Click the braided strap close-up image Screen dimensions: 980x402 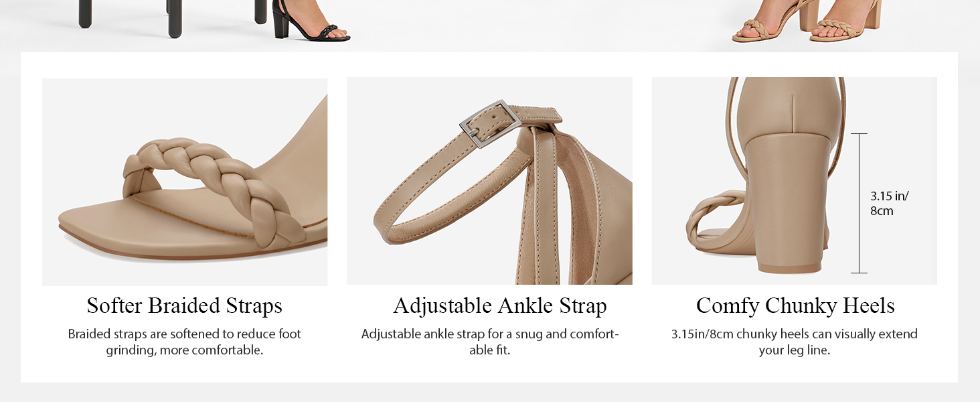185,182
